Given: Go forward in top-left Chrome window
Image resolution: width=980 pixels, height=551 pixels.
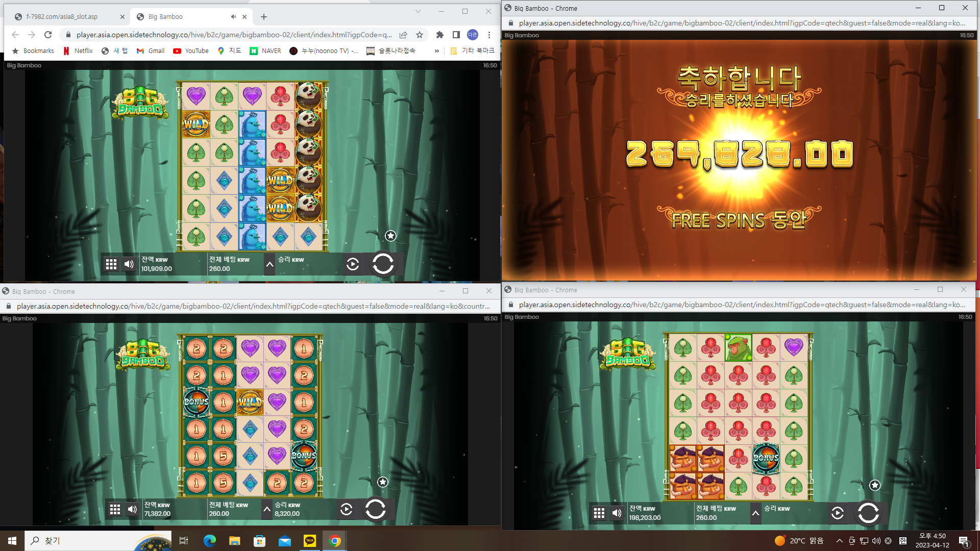Looking at the screenshot, I should 32,35.
